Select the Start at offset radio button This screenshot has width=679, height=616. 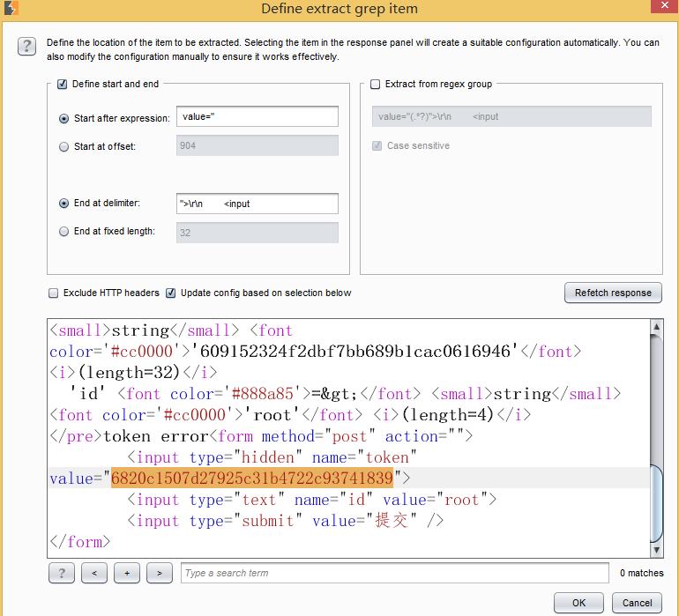pyautogui.click(x=63, y=147)
